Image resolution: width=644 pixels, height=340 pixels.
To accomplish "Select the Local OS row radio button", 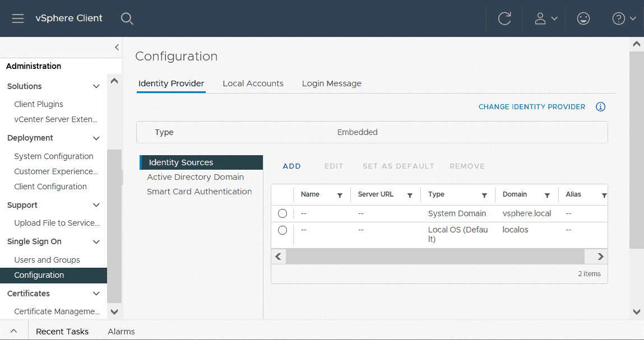I will pos(282,230).
